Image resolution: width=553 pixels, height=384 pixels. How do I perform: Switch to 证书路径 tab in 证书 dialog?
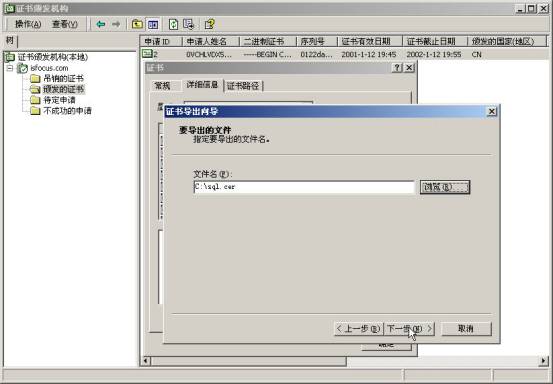point(243,86)
